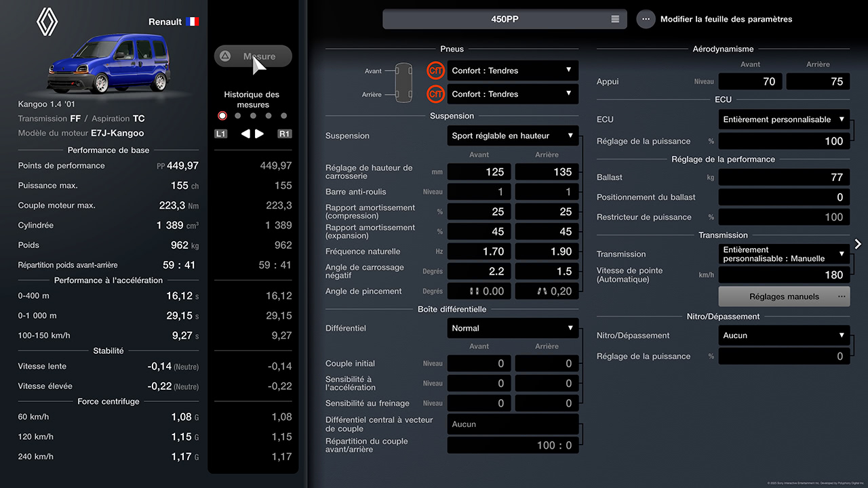
Task: Click the R1 shoulder button icon
Action: (x=285, y=134)
